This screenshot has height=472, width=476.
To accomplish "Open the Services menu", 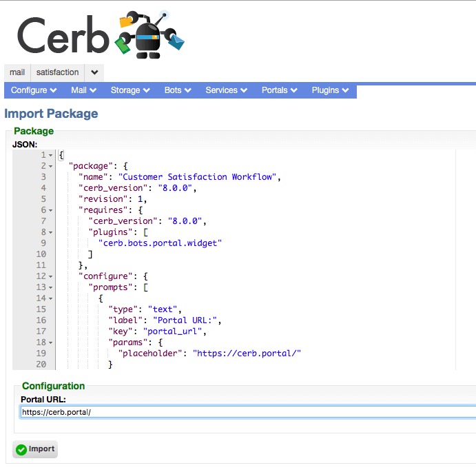I will point(226,90).
